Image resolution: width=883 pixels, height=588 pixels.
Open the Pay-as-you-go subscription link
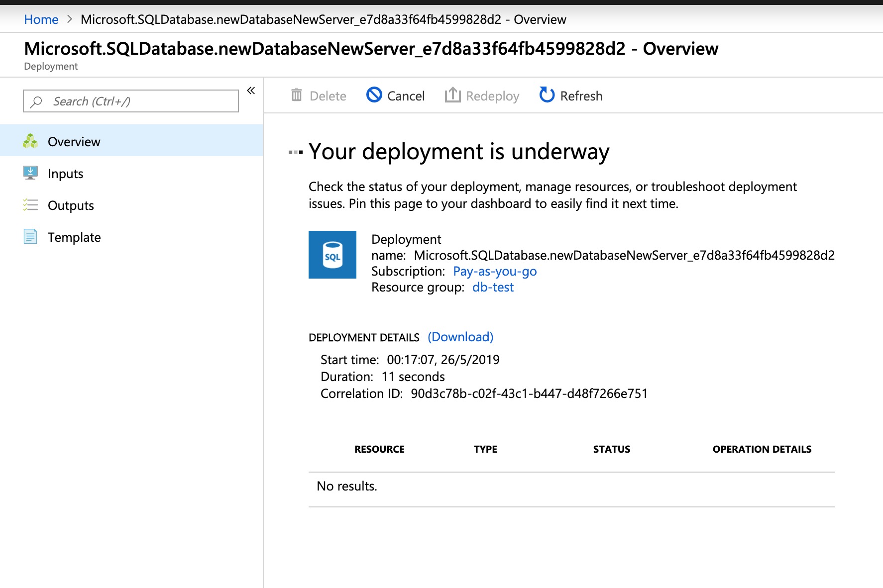point(495,271)
